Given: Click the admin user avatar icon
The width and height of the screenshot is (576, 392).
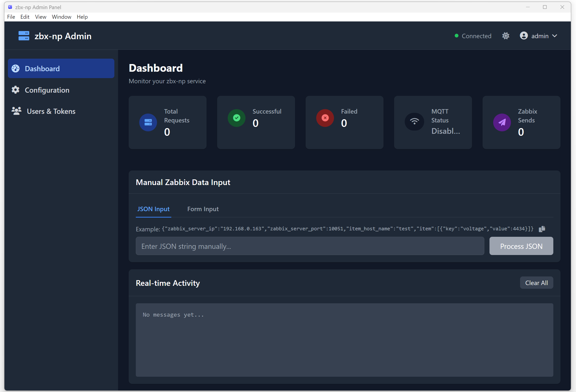Looking at the screenshot, I should pyautogui.click(x=524, y=36).
